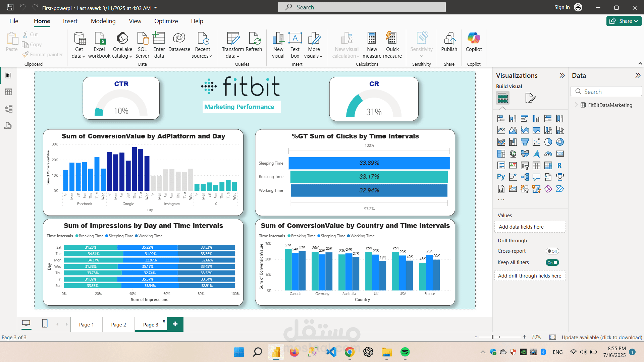Viewport: 644px width, 362px height.
Task: Click Breaking Time legend color in Impressions
Action: click(x=77, y=236)
